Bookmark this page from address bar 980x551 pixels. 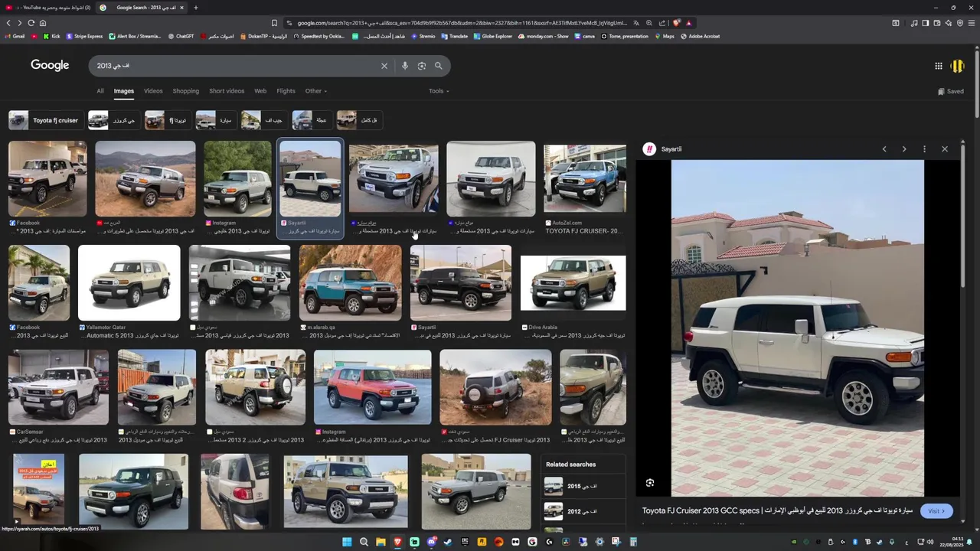274,23
